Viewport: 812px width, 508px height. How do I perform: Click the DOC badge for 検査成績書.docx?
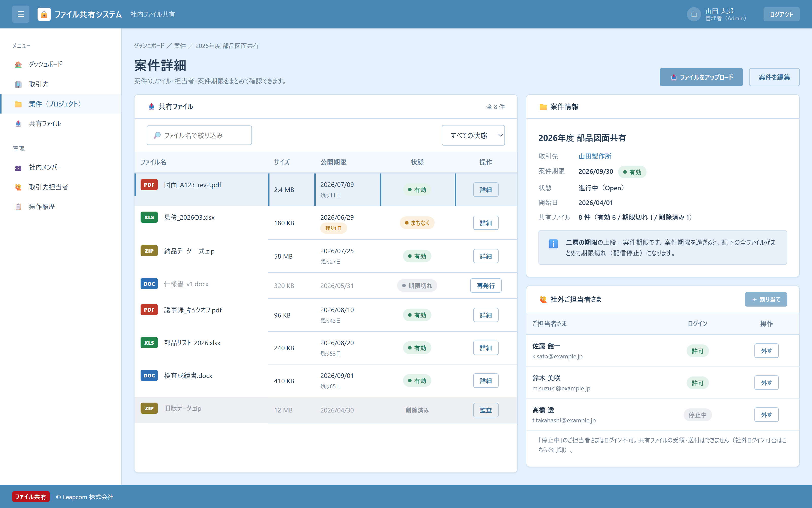tap(149, 376)
